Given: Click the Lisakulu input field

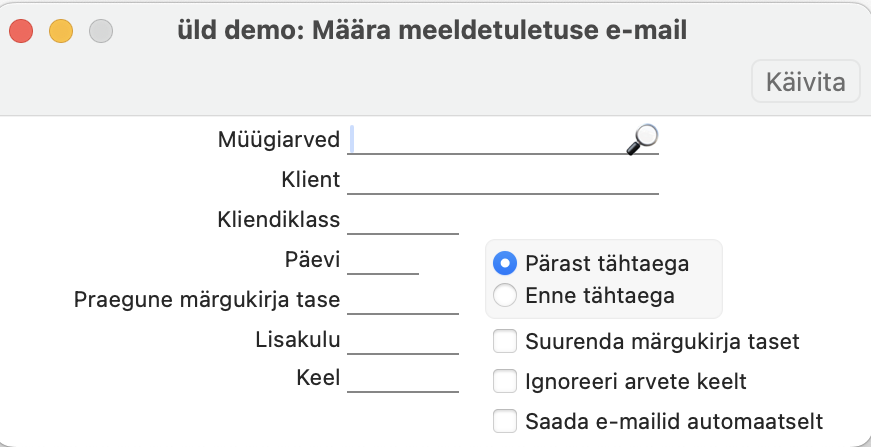Looking at the screenshot, I should pos(402,340).
